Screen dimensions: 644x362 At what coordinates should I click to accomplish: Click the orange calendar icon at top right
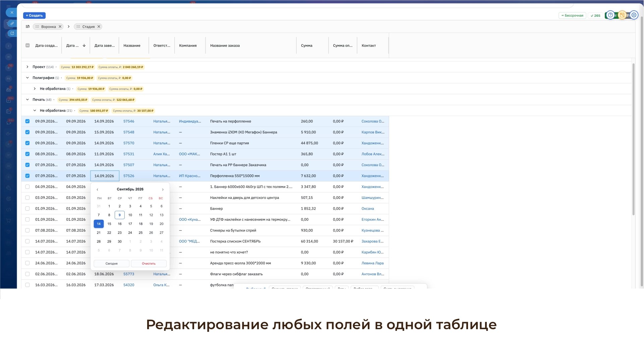point(622,15)
